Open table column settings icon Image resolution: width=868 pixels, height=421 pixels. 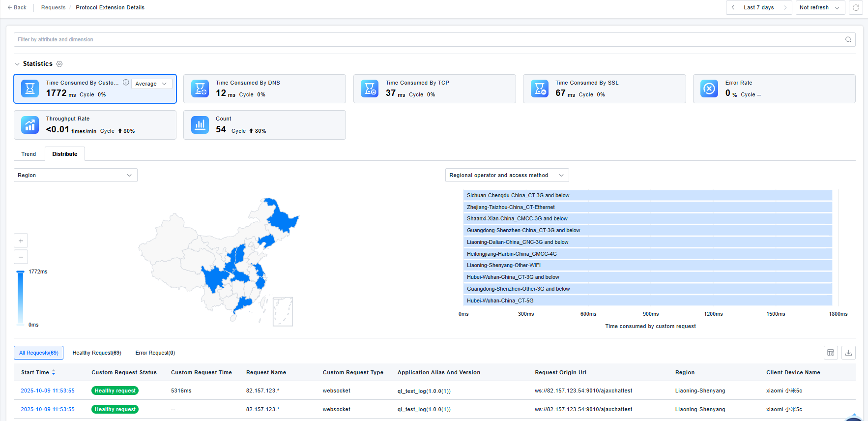tap(831, 353)
